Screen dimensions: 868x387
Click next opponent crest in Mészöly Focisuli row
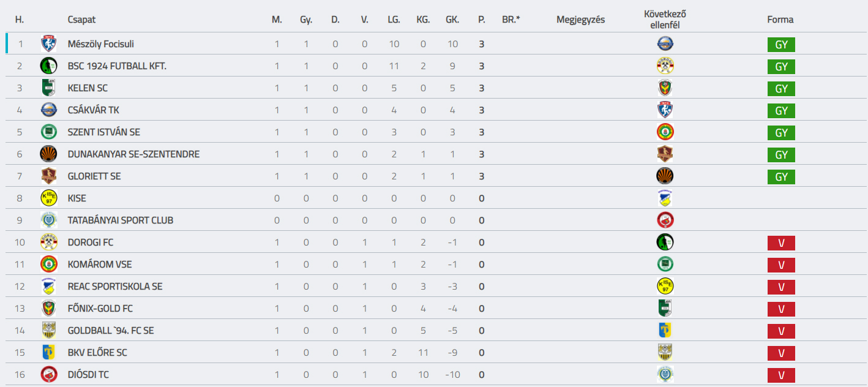pyautogui.click(x=665, y=44)
